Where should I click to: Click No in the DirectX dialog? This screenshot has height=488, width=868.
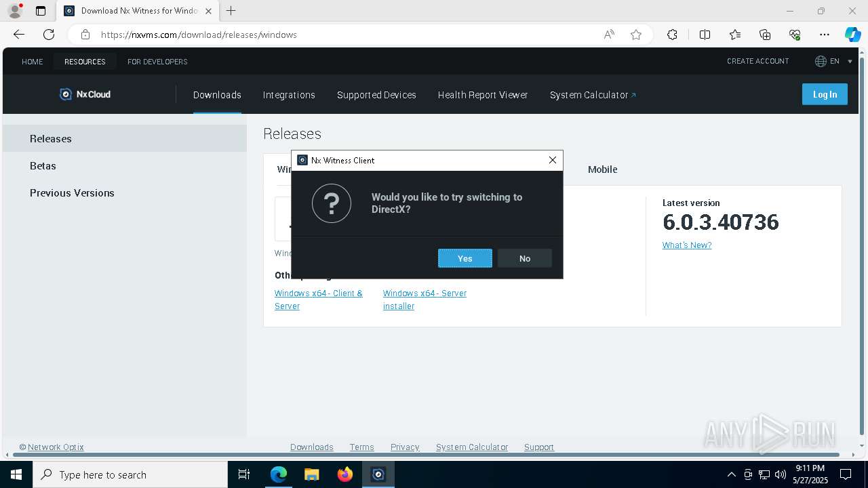coord(525,258)
